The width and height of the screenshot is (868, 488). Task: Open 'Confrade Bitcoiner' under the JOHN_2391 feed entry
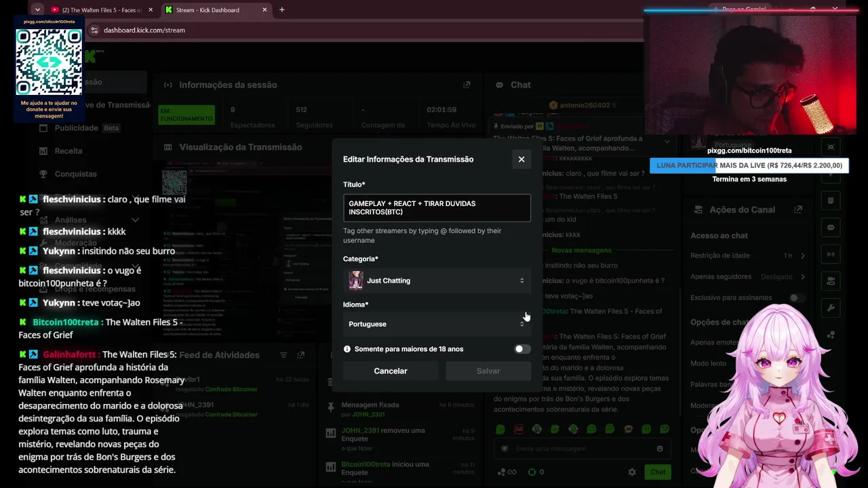click(x=231, y=414)
